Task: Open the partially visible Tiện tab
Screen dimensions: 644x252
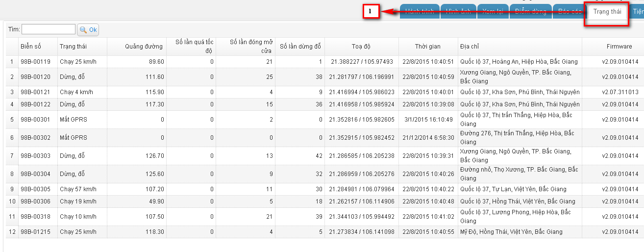Action: 638,12
